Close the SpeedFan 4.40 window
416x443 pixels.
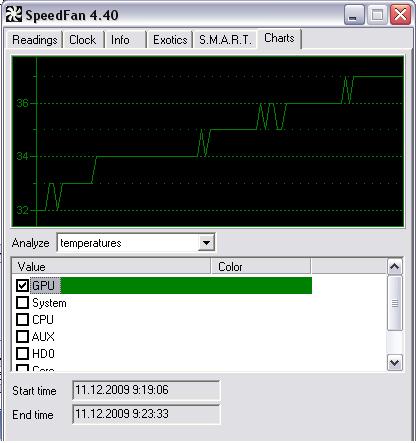click(400, 15)
